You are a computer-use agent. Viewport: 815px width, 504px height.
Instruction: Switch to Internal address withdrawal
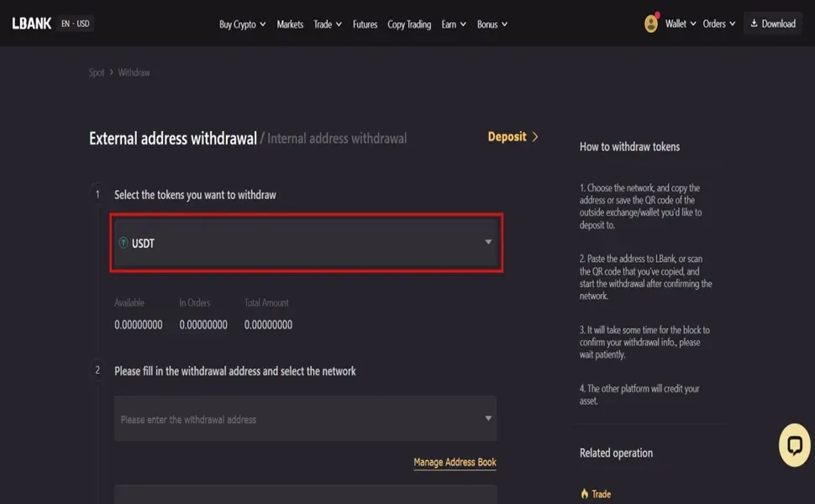click(337, 139)
